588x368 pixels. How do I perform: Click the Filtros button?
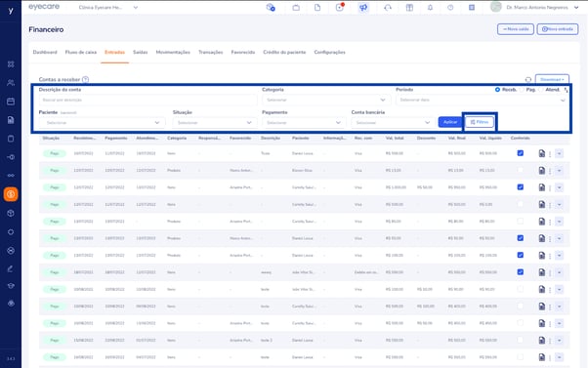[480, 122]
